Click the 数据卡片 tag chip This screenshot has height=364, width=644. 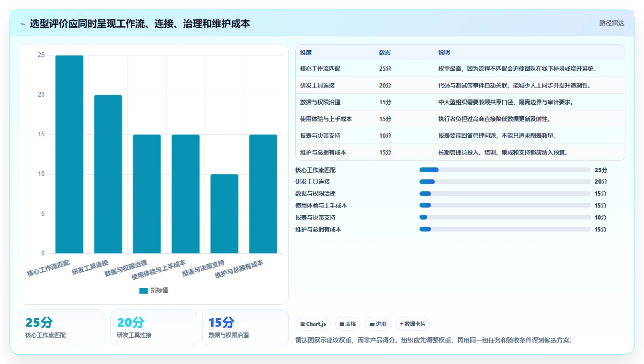[412, 324]
